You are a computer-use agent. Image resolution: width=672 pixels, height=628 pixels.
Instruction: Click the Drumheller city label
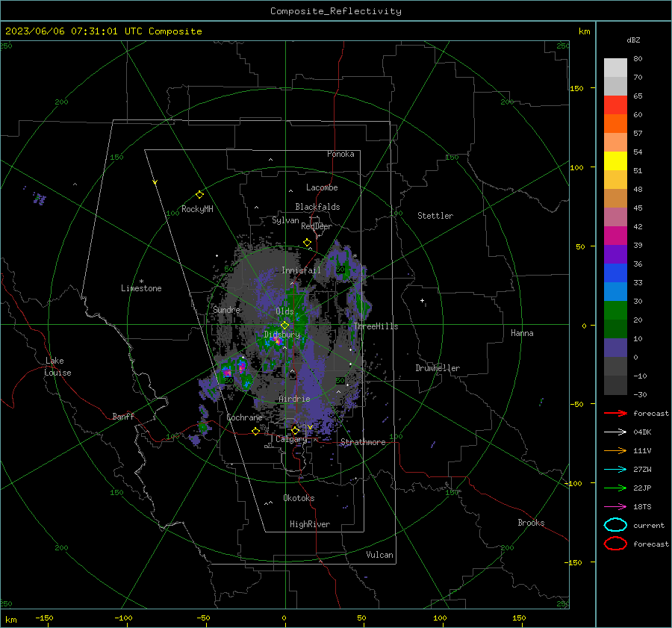tap(438, 368)
